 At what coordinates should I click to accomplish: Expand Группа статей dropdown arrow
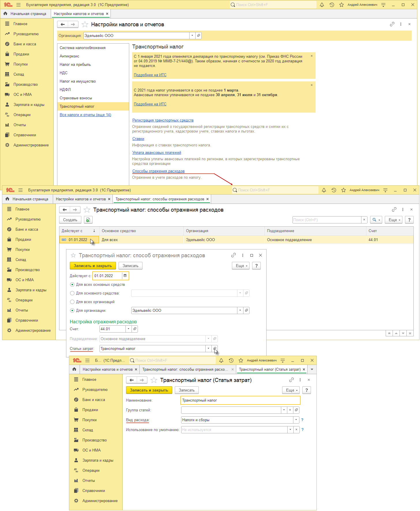(284, 410)
